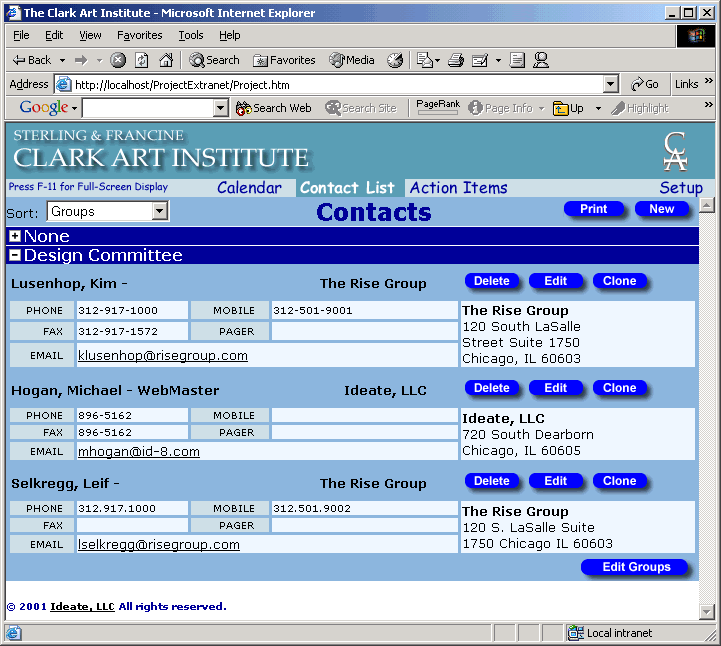The height and width of the screenshot is (646, 721).
Task: Open the Edit menu
Action: pos(54,35)
